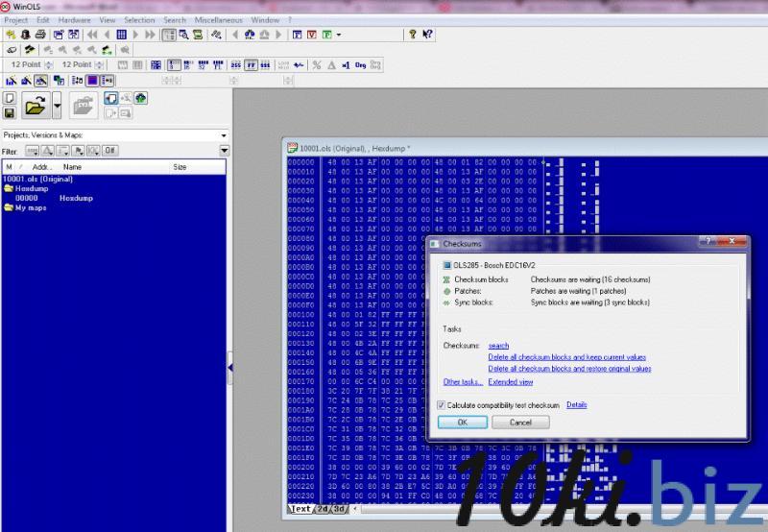Open the Hardware menu
This screenshot has height=532, width=768.
[x=74, y=19]
